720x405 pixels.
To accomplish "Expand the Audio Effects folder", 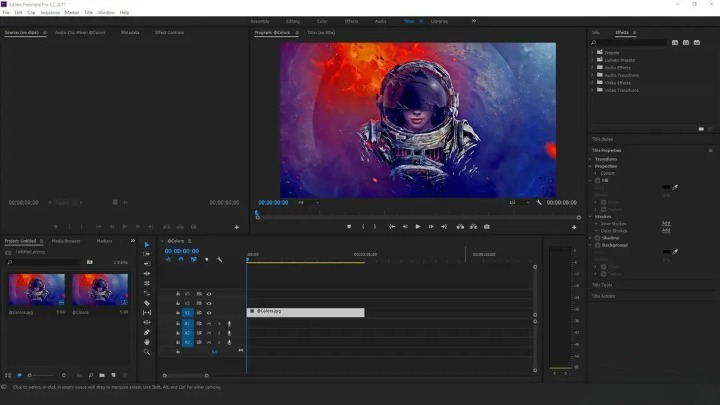I will 592,68.
